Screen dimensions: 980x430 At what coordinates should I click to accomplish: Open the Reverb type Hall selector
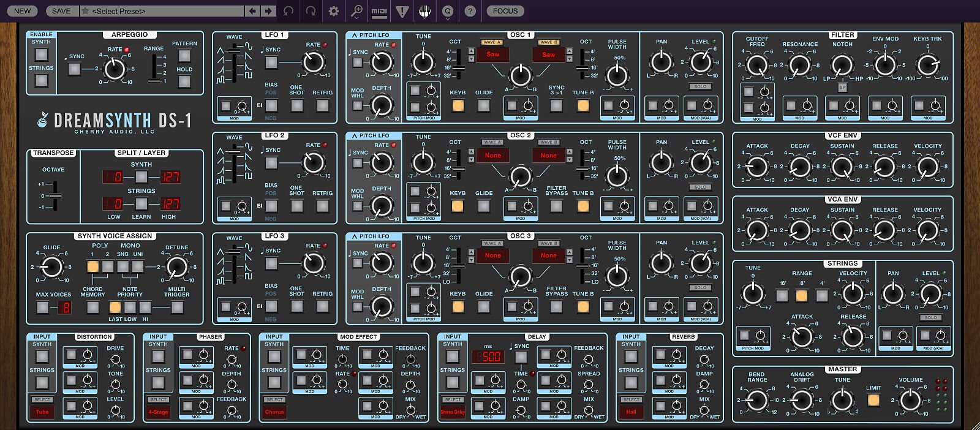coord(631,412)
